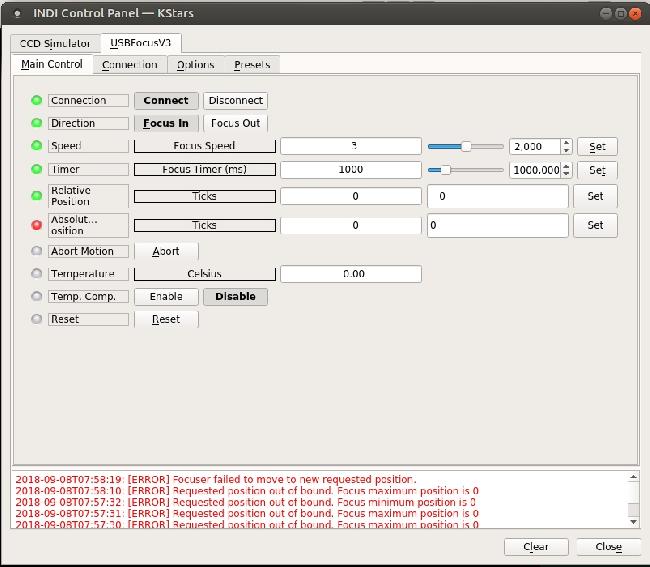Clear the log messages
The width and height of the screenshot is (650, 567).
tap(536, 547)
